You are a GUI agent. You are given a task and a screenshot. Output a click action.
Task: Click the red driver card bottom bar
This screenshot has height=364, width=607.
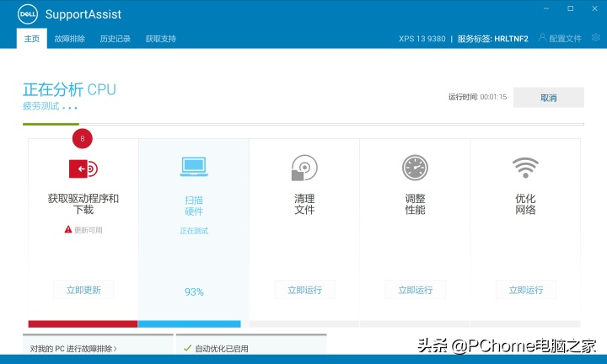pyautogui.click(x=83, y=324)
